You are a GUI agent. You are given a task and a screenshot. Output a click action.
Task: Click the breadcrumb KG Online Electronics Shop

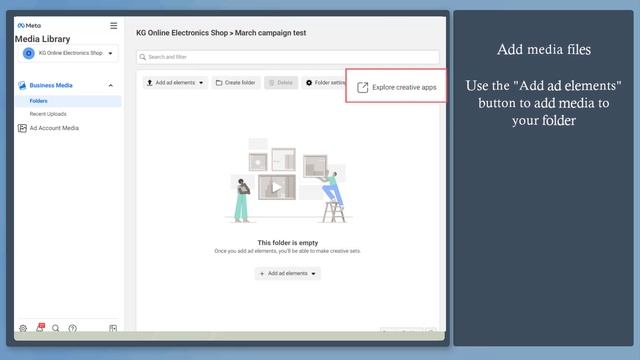pyautogui.click(x=182, y=33)
